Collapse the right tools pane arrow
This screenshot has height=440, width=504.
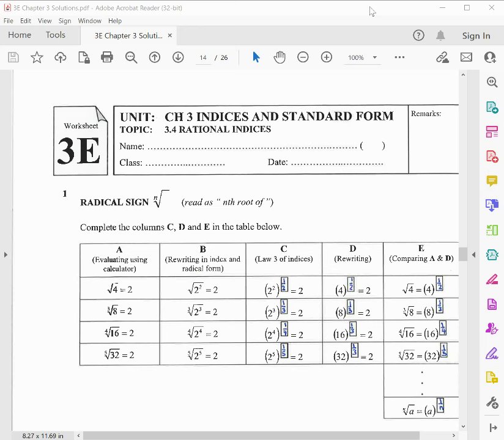click(x=473, y=255)
